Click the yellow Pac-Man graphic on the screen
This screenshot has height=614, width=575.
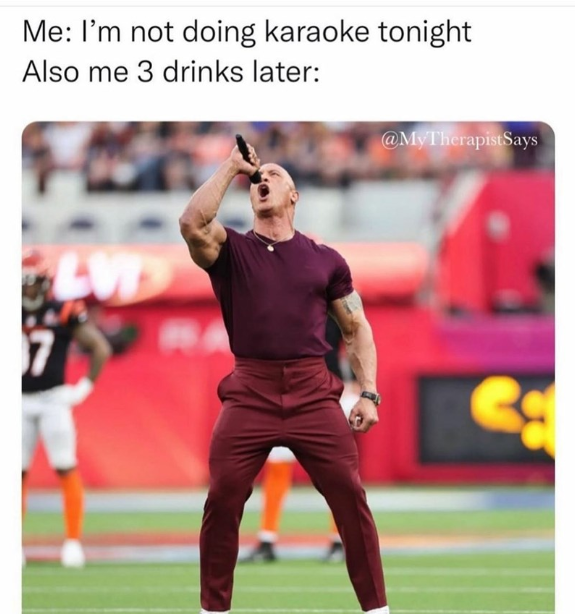click(514, 415)
